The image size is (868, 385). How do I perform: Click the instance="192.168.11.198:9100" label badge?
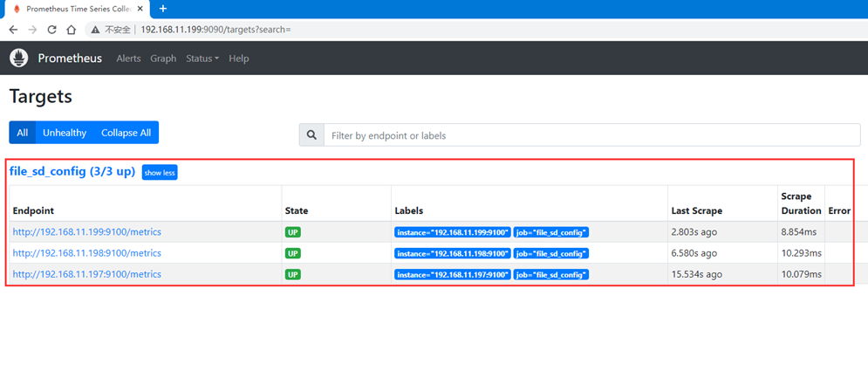tap(453, 253)
